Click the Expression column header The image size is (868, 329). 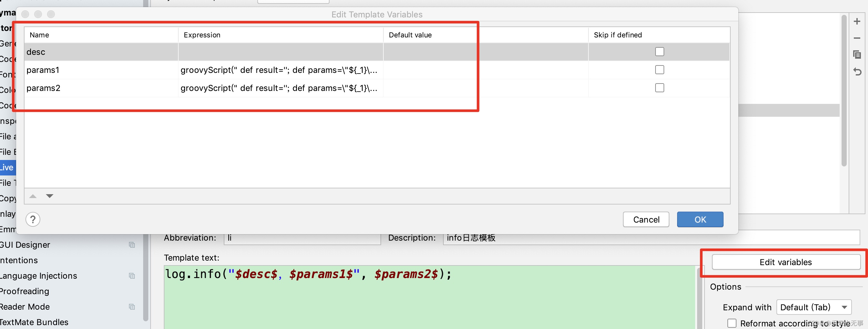tap(280, 35)
